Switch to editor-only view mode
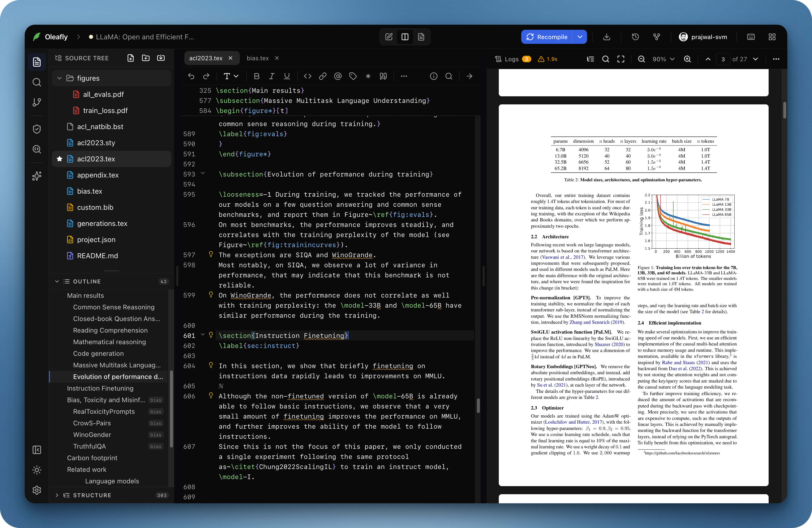The height and width of the screenshot is (528, 812). (389, 37)
